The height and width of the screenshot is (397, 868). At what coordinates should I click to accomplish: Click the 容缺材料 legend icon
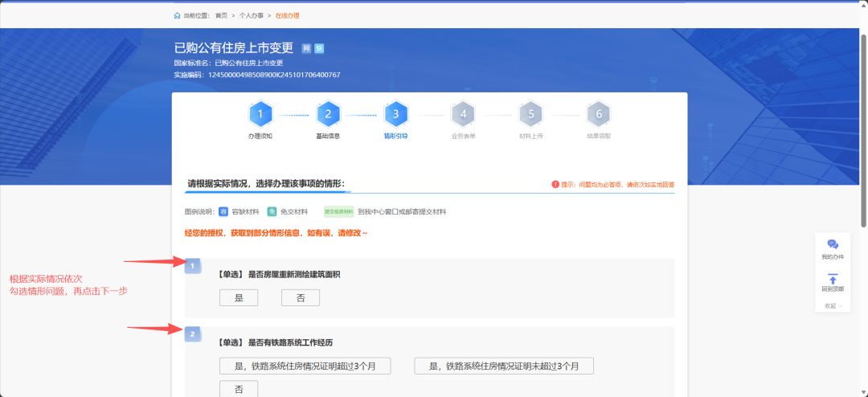tap(223, 212)
